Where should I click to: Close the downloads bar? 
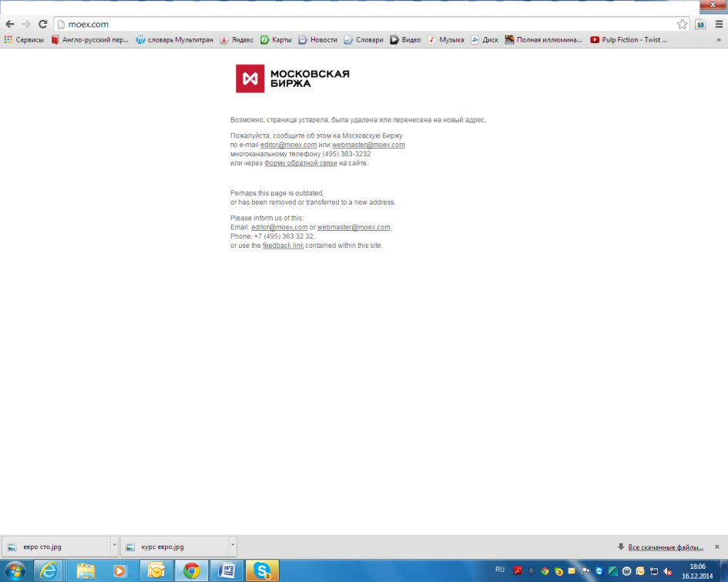click(x=717, y=547)
